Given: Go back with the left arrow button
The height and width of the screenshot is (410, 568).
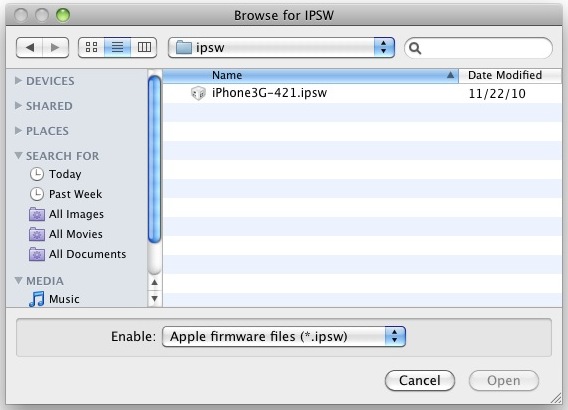Looking at the screenshot, I should pos(29,47).
